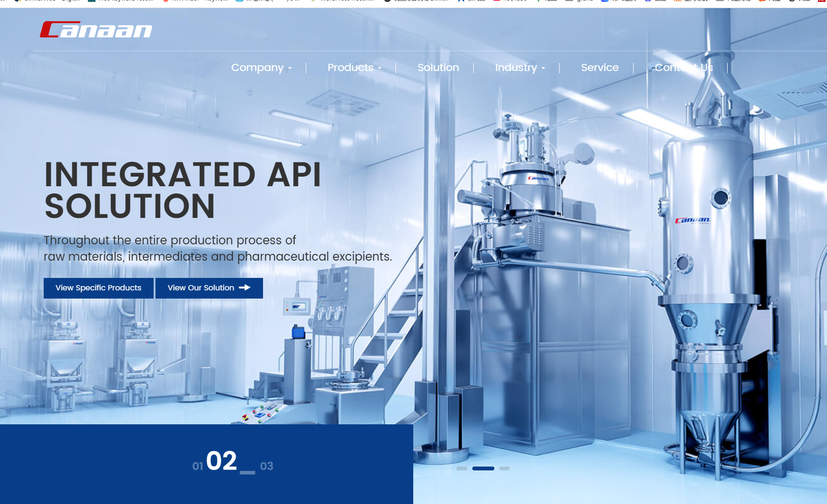Select the first carousel indicator dot
The height and width of the screenshot is (504, 827).
point(462,468)
